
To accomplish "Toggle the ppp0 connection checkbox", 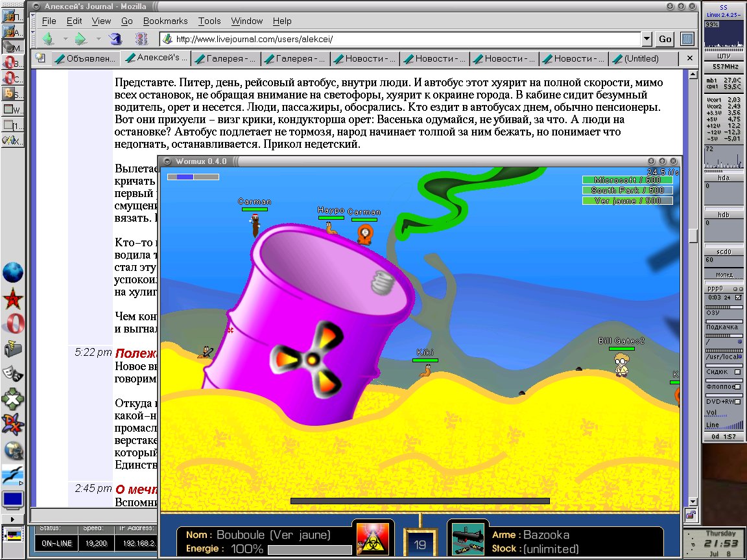I will click(739, 297).
